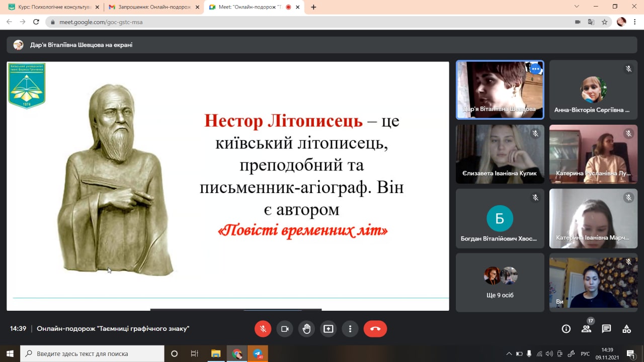Open the Activities shapes icon
The image size is (644, 362).
click(x=626, y=329)
